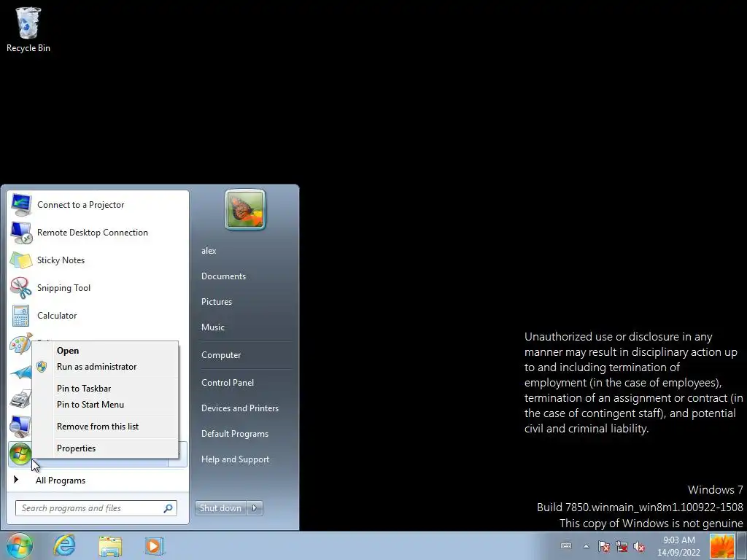The height and width of the screenshot is (560, 747).
Task: Select Run as administrator
Action: click(105, 367)
